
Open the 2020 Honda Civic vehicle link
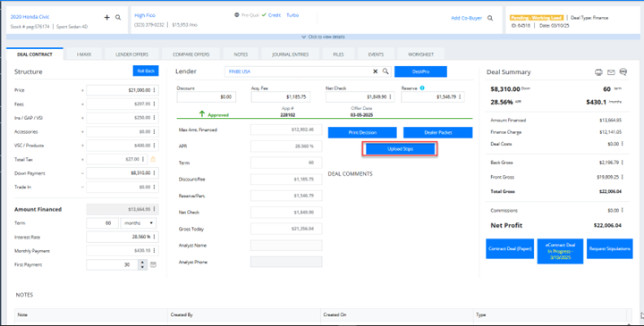pyautogui.click(x=30, y=17)
